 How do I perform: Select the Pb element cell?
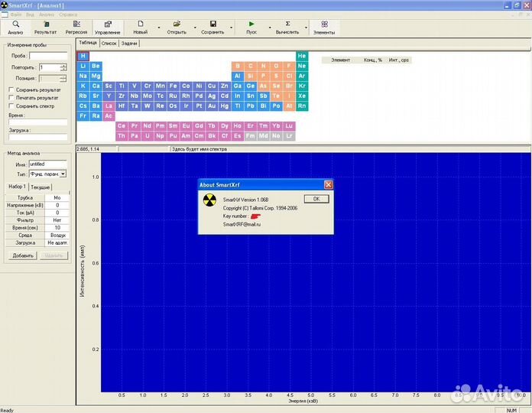point(251,106)
